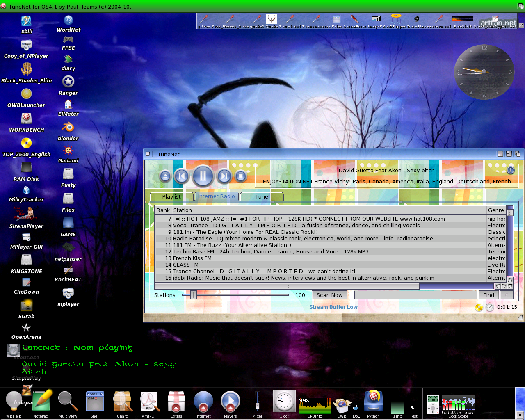
Task: Click the Scan Now button
Action: [329, 295]
